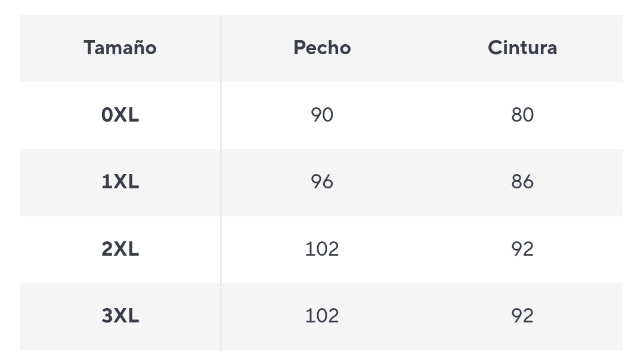Click the Cintura value 86 for 1XL
The height and width of the screenshot is (357, 644).
pos(522,182)
